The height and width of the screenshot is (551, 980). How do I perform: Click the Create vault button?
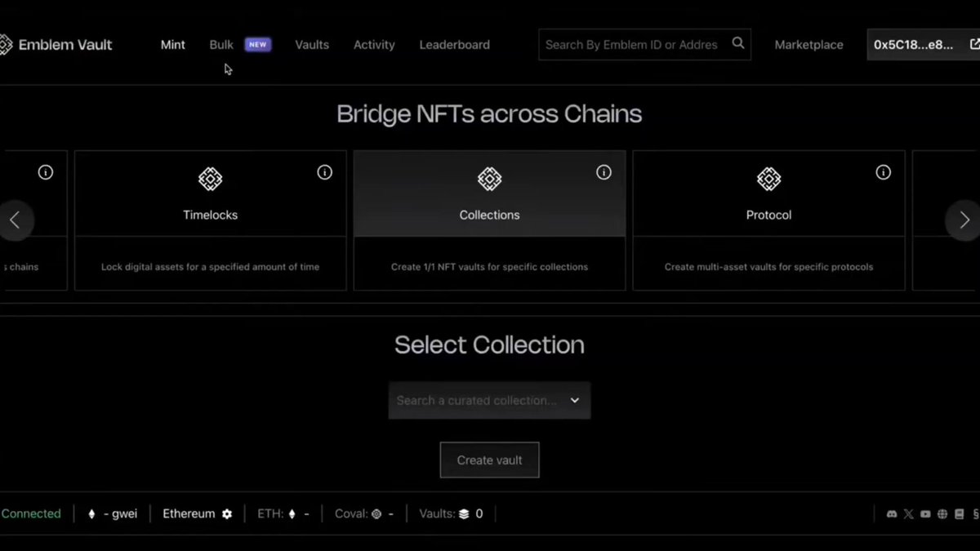489,460
